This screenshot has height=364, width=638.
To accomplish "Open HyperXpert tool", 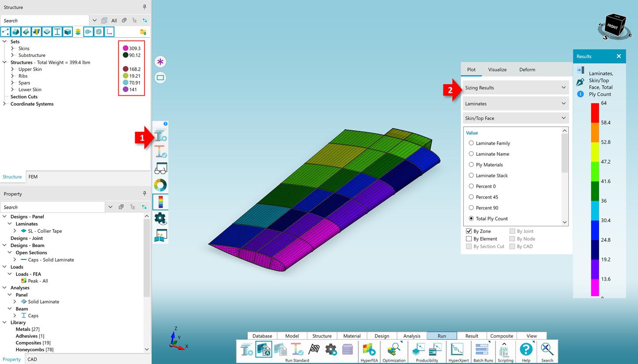I will pyautogui.click(x=458, y=352).
